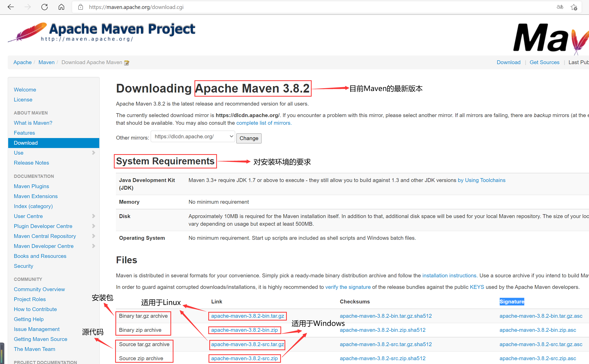Open Release Notes sidebar item
Viewport: 589px width, 364px height.
pyautogui.click(x=31, y=163)
